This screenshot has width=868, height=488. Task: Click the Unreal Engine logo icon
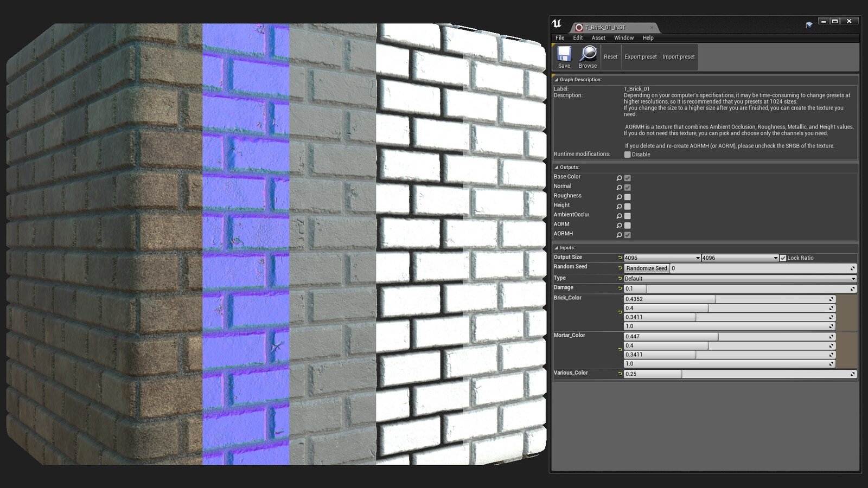[x=557, y=23]
